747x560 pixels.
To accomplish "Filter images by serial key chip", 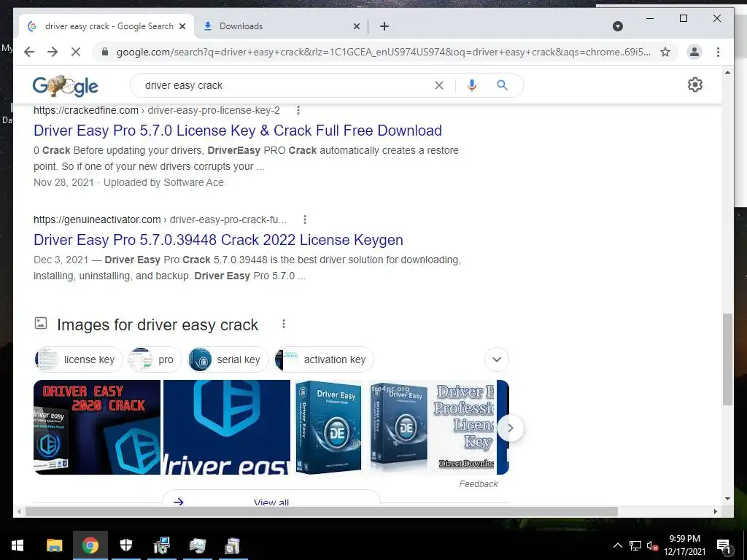I will [228, 359].
